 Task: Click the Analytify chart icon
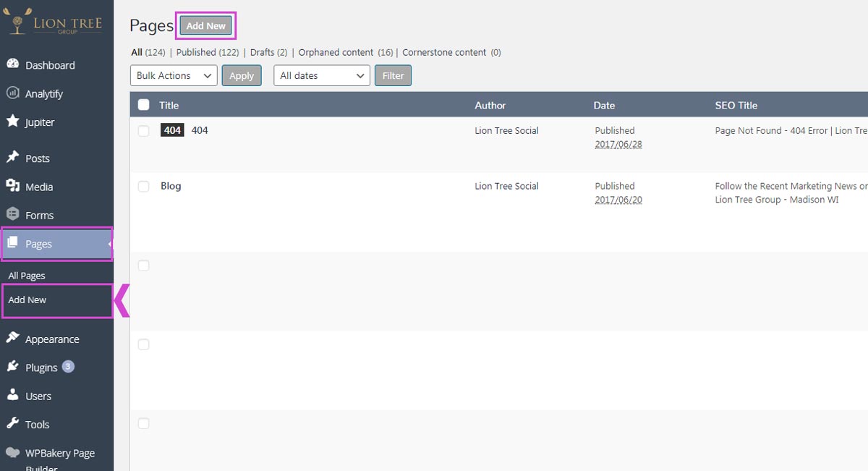coord(12,93)
